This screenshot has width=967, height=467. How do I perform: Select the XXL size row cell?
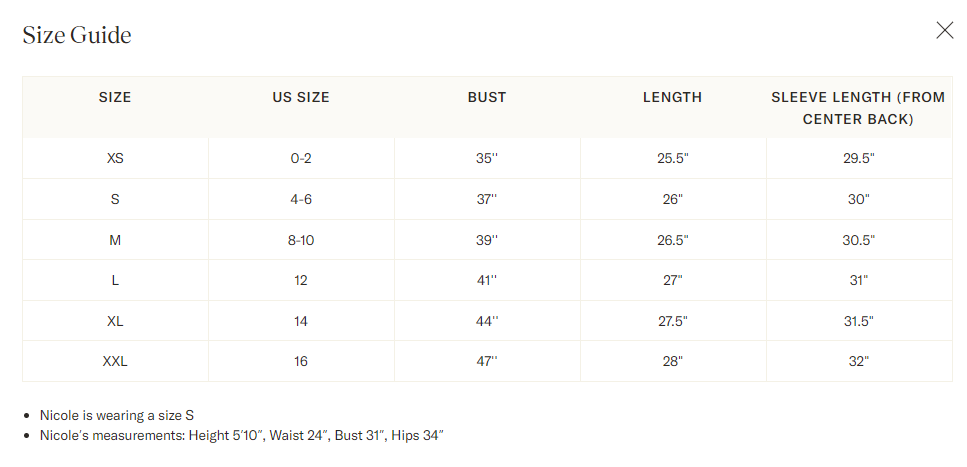coord(115,362)
